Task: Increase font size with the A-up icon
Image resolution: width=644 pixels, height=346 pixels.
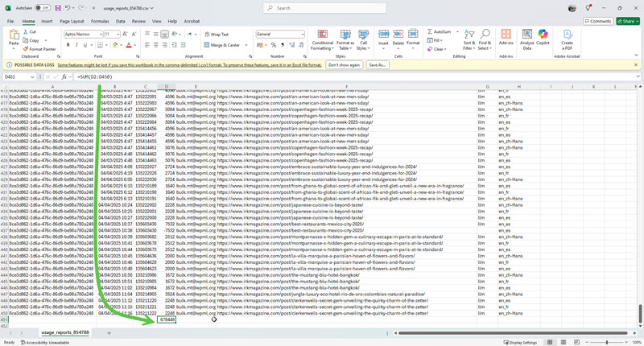Action: click(x=126, y=34)
